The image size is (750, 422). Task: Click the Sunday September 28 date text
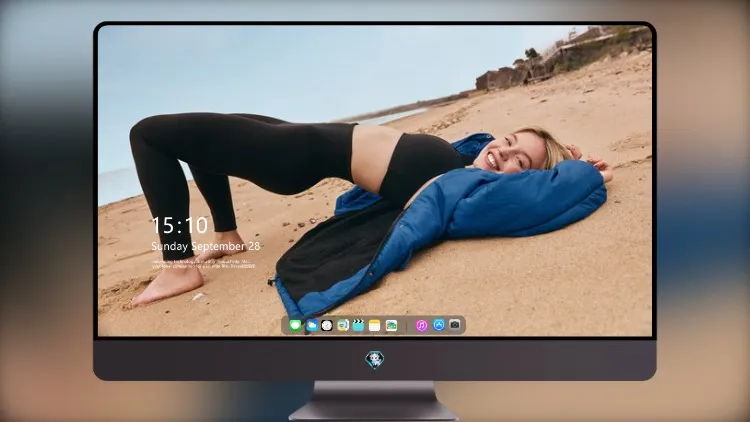206,246
